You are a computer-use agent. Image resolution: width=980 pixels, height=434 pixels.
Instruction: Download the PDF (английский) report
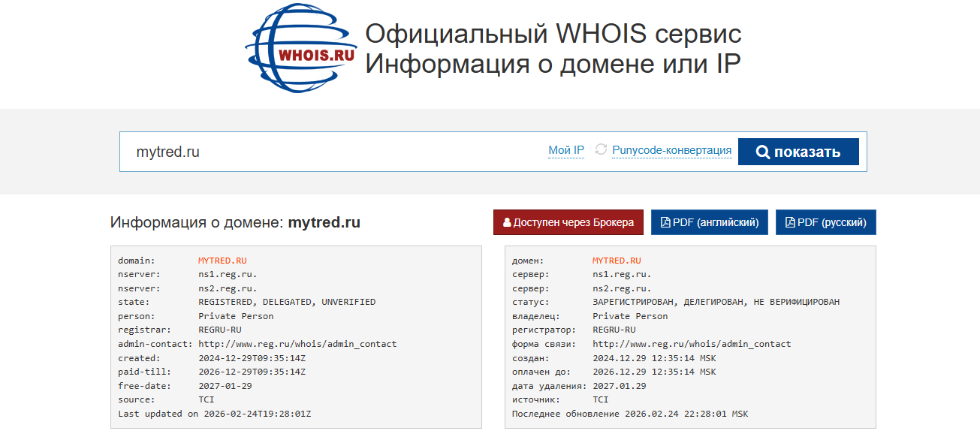(709, 222)
